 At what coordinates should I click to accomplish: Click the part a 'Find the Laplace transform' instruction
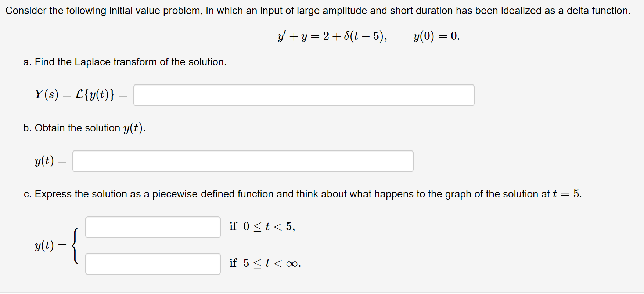[125, 62]
